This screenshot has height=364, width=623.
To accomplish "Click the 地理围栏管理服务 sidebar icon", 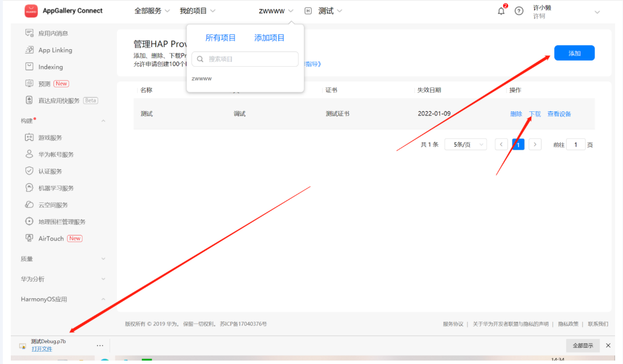I will pyautogui.click(x=29, y=222).
